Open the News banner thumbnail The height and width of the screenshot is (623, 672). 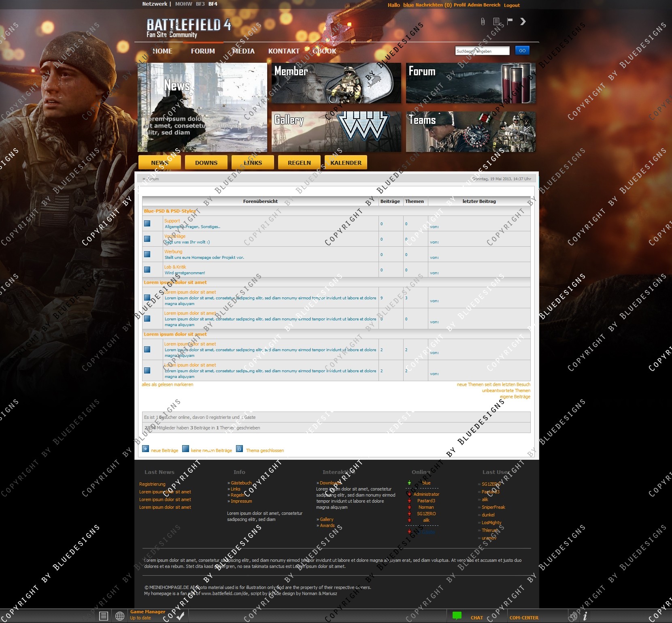click(202, 107)
